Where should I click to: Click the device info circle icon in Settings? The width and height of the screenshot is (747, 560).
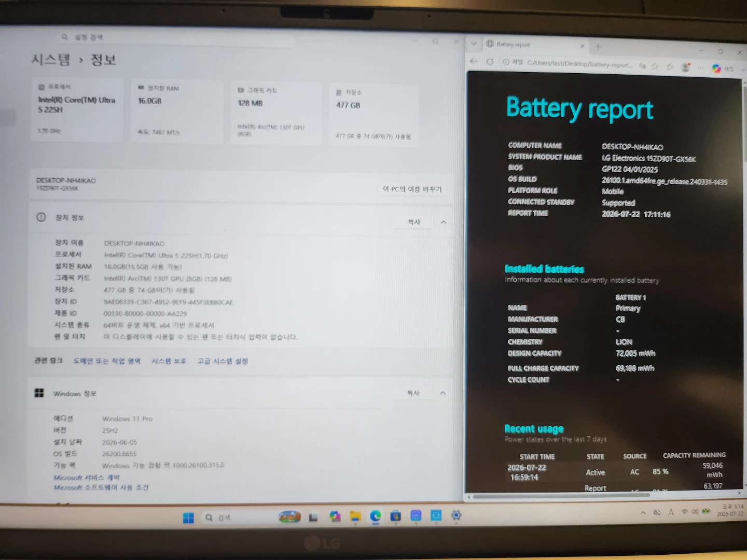coord(41,217)
